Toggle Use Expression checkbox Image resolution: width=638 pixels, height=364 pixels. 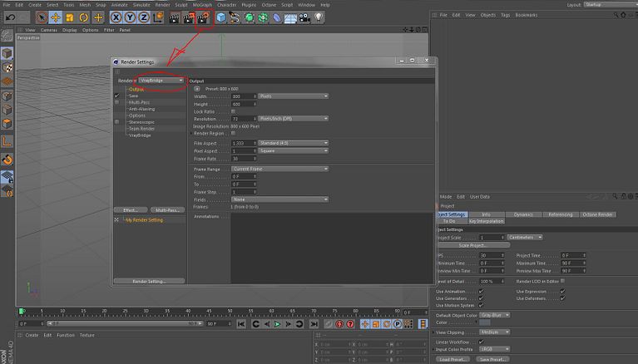[x=562, y=292]
